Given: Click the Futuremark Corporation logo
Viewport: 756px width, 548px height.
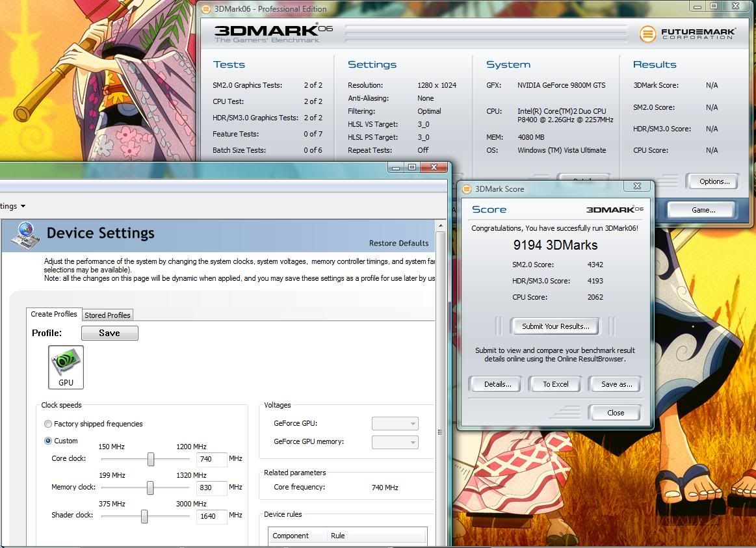Looking at the screenshot, I should coord(688,34).
